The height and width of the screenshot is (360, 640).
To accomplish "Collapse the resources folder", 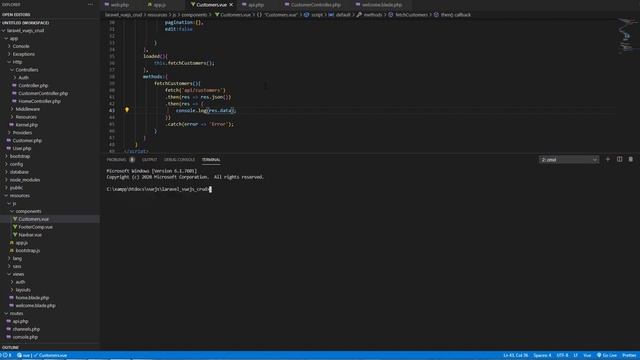I will point(19,196).
